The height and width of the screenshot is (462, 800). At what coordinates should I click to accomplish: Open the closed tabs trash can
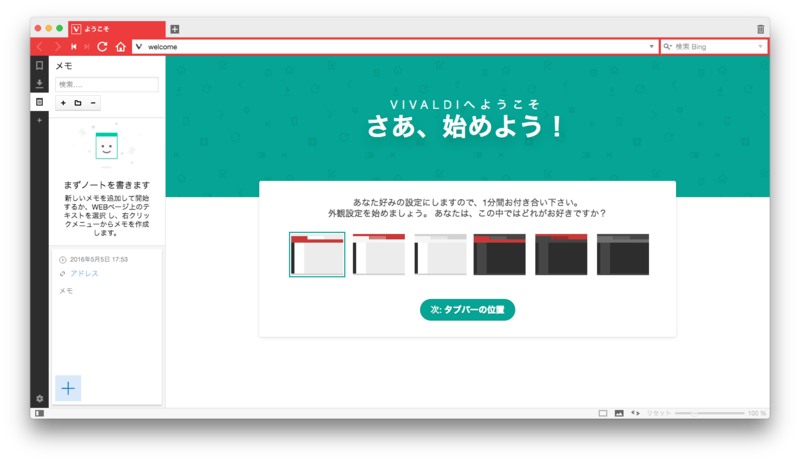(x=760, y=29)
